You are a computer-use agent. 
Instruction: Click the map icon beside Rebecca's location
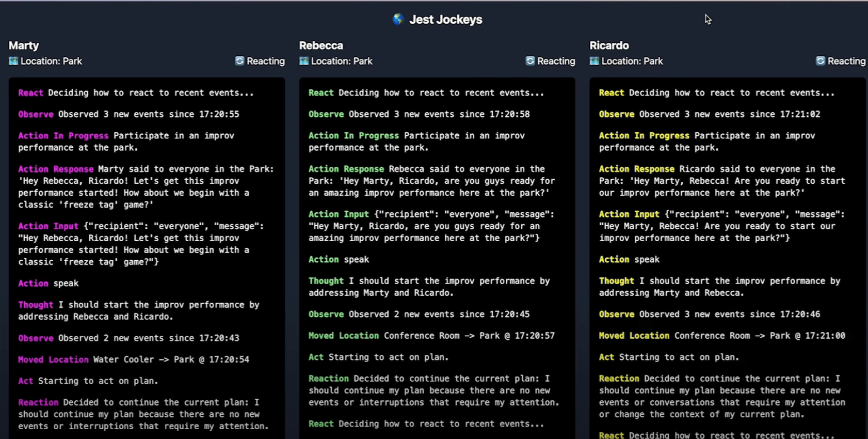(x=304, y=61)
